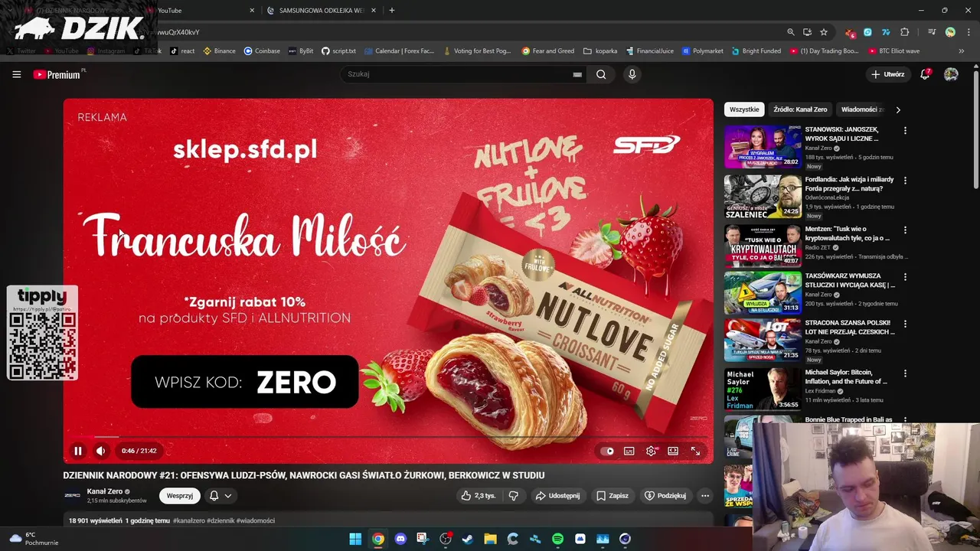Open the Utwórz create menu

point(888,74)
